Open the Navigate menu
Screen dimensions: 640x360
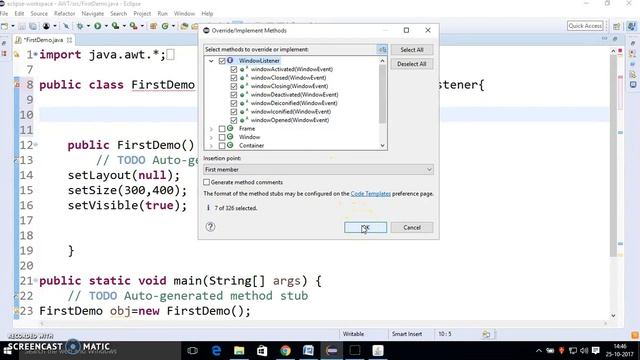(93, 13)
